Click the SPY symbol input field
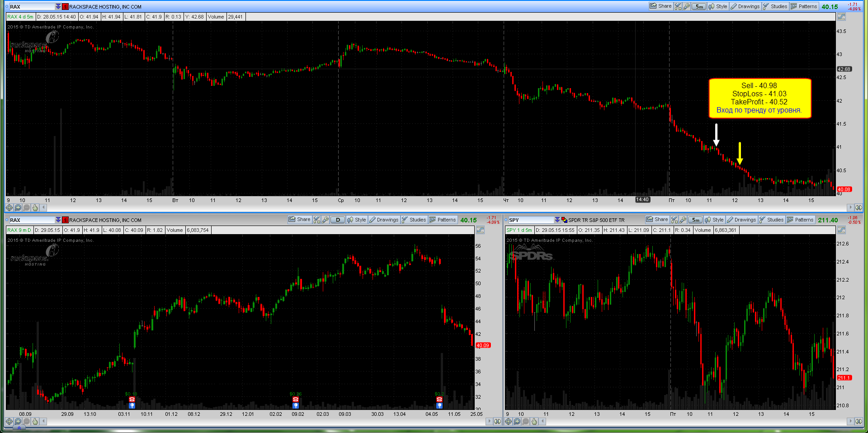 coord(531,220)
